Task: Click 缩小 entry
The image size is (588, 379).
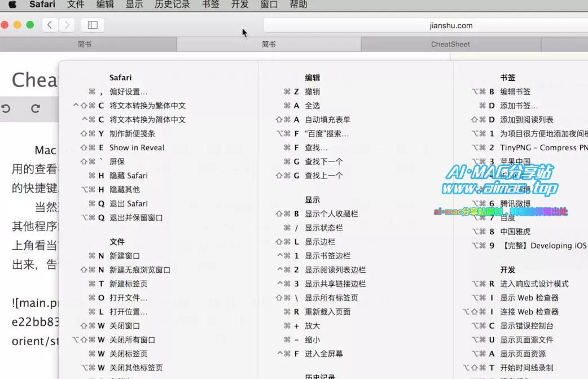Action: click(313, 340)
